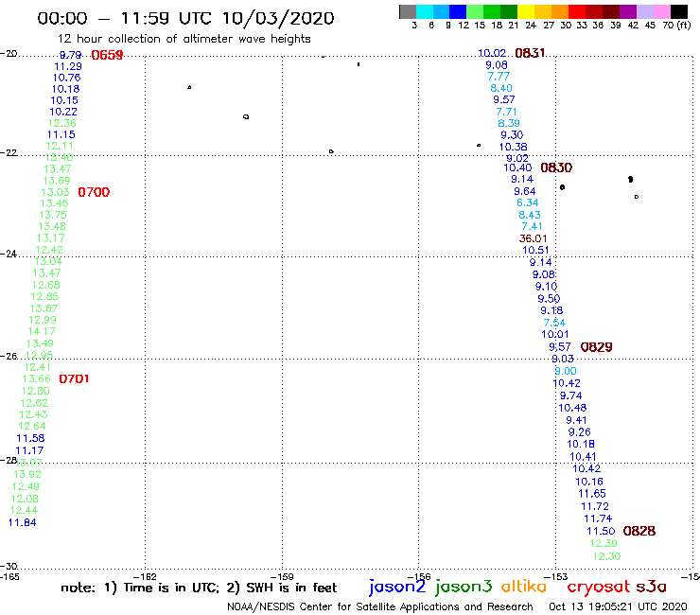Click the red time label 0659
700x615 pixels.
(x=107, y=55)
